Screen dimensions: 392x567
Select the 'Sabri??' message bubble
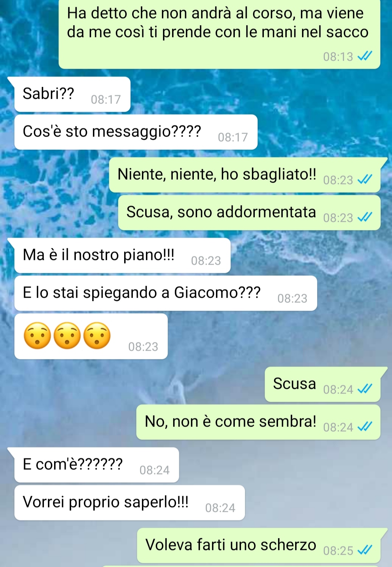pyautogui.click(x=72, y=94)
